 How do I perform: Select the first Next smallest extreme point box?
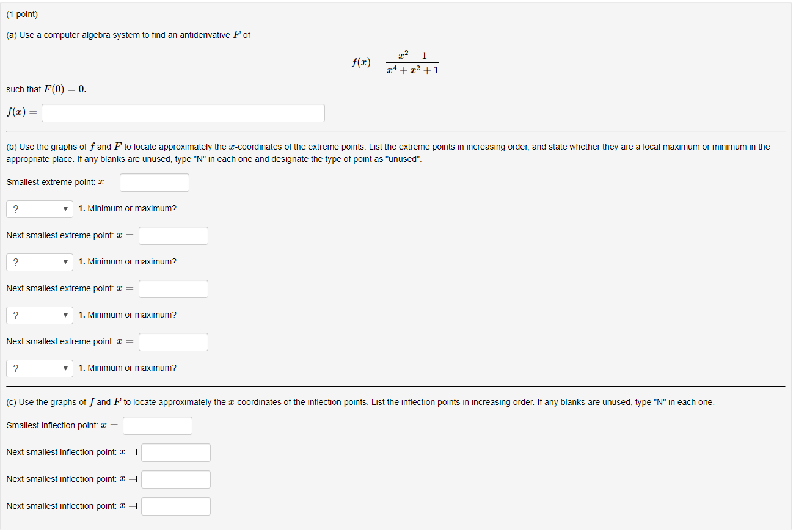pos(173,235)
